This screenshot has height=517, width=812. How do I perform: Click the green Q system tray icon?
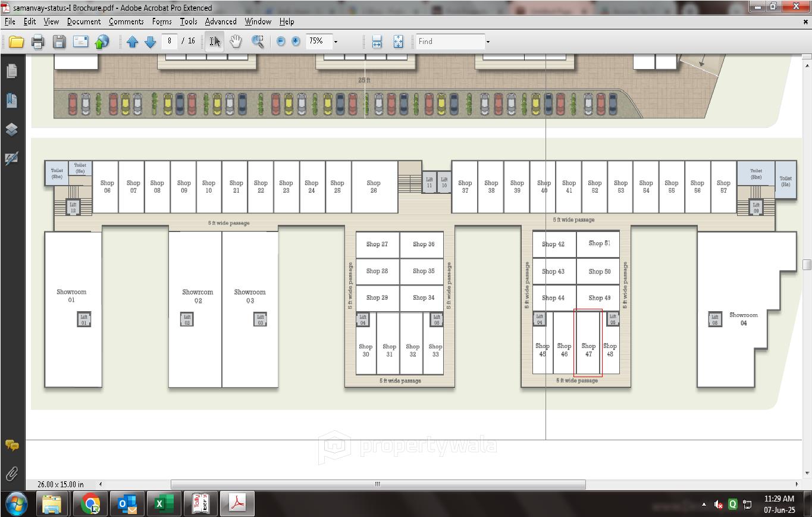[732, 505]
